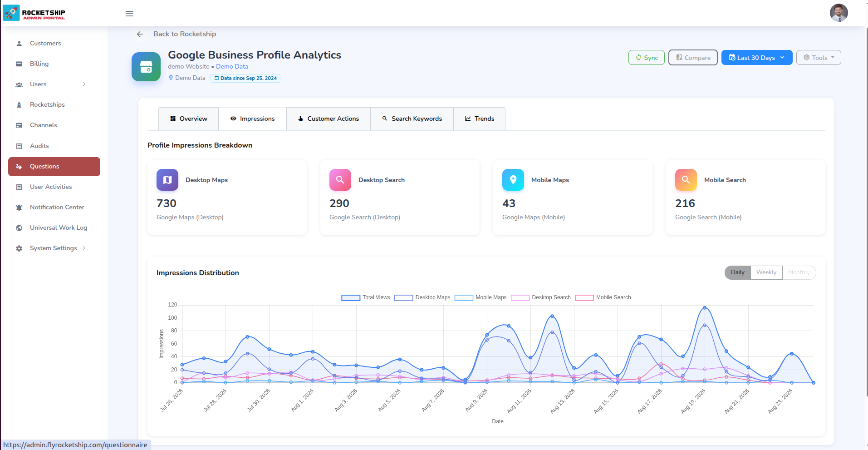Click the pointer icon on Customer Actions tab
868x450 pixels.
pos(300,119)
